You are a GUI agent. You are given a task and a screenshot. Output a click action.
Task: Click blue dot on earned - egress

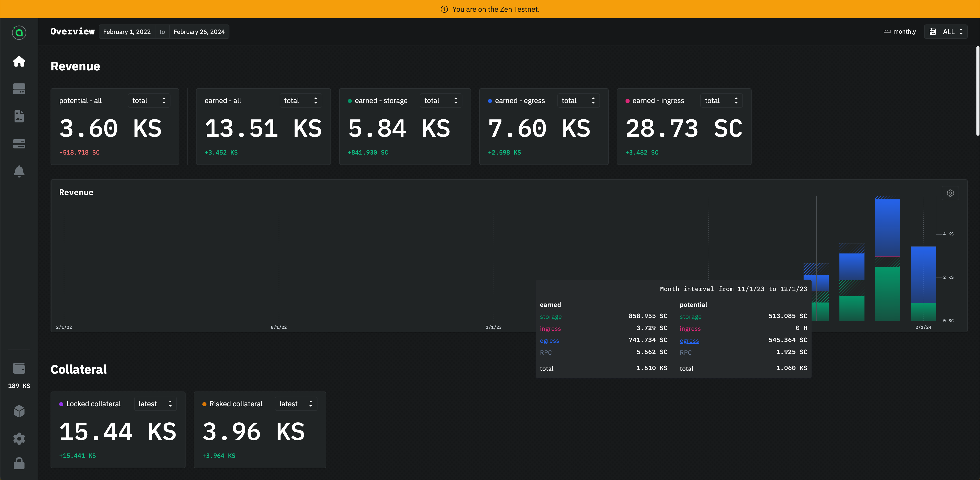coord(490,101)
